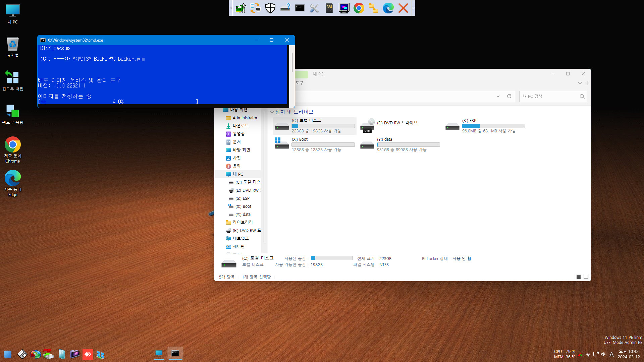
Task: Select (C:) 로컬 디스크 drive in explorer
Action: click(315, 126)
